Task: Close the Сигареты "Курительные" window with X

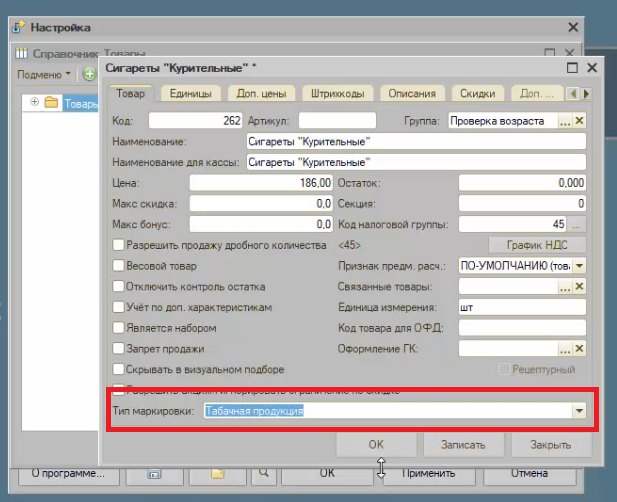Action: point(592,68)
